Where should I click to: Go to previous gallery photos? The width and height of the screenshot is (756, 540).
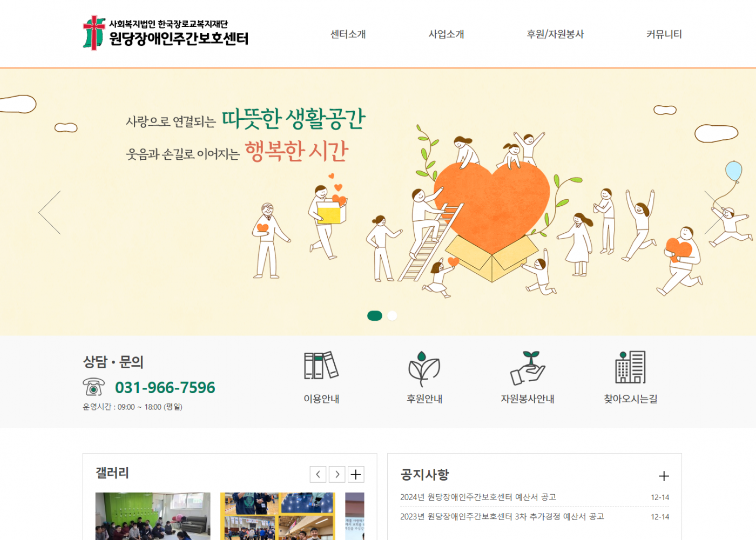click(x=318, y=474)
